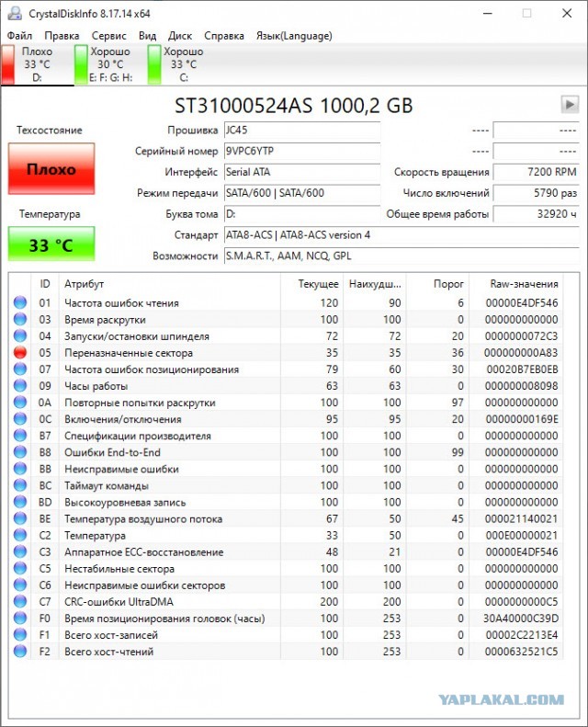The width and height of the screenshot is (588, 727).
Task: Click the ID column header
Action: click(x=45, y=284)
